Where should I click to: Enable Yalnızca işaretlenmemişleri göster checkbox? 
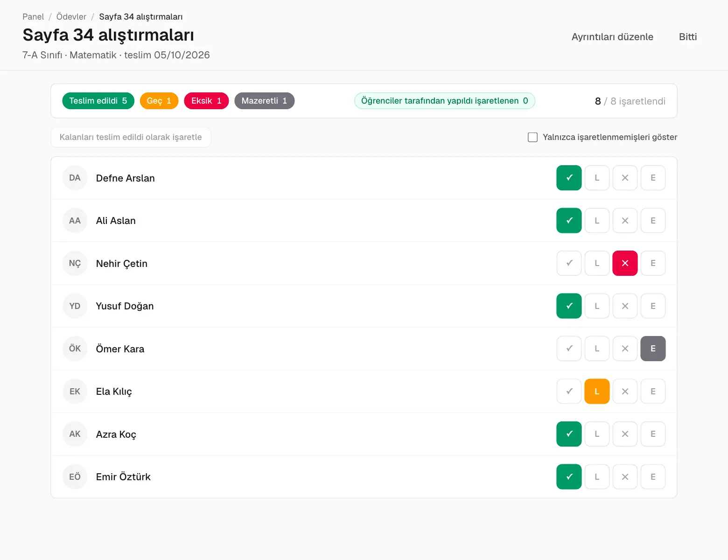point(532,137)
